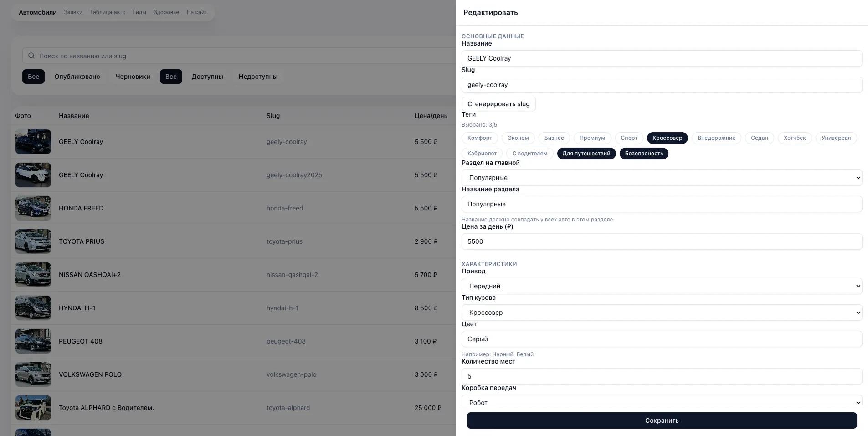Screen dimensions: 868x436
Task: Click the Slug input with geely-coolray
Action: coord(662,85)
